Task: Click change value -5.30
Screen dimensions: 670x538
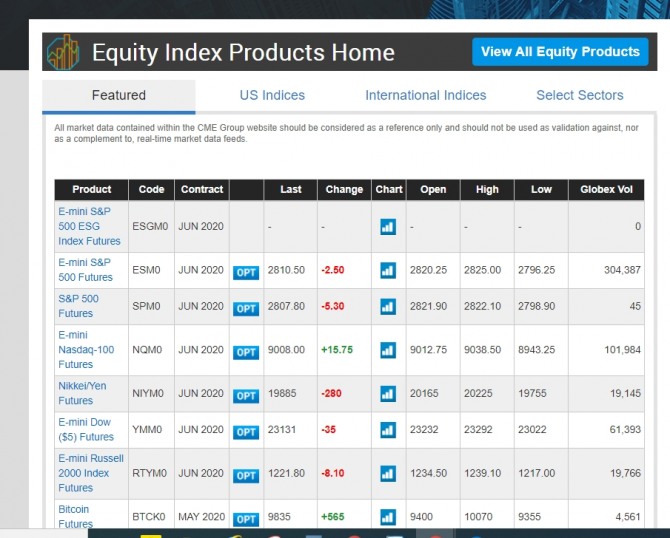Action: coord(333,307)
